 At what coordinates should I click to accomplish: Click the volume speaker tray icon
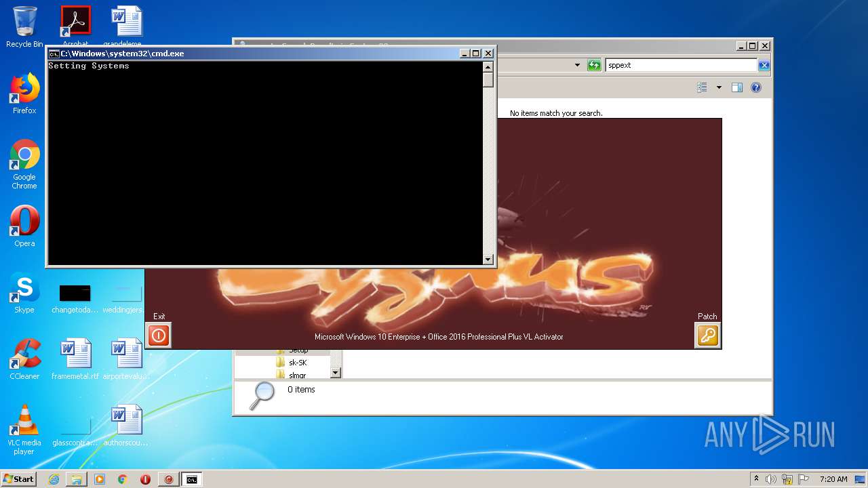click(771, 479)
